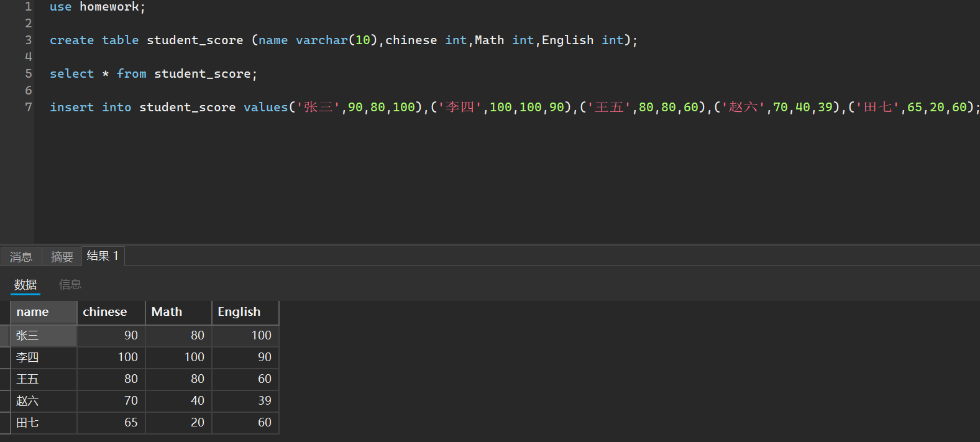Click 赵六's chinese score 70
980x442 pixels.
[111, 401]
